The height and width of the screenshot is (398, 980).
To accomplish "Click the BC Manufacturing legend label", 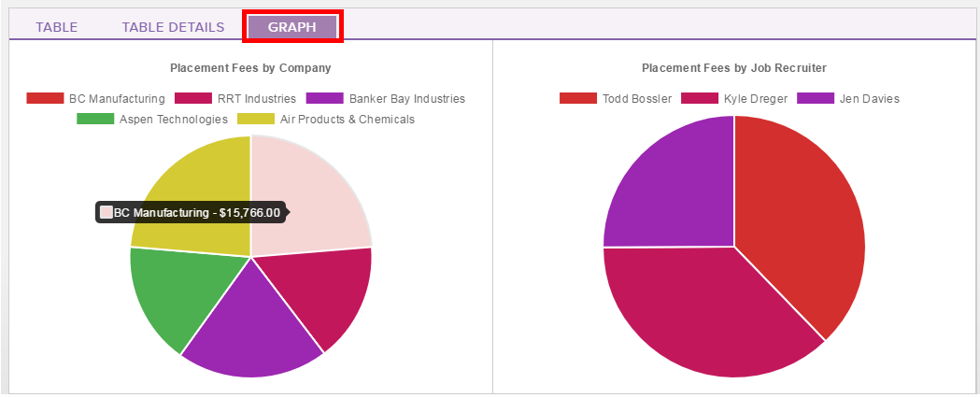I will click(x=117, y=99).
